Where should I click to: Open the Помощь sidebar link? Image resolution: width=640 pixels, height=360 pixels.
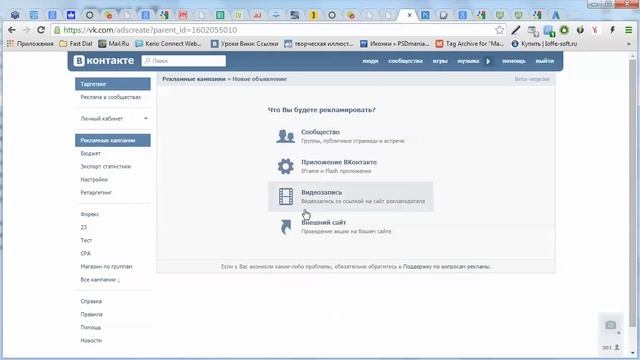pos(91,327)
